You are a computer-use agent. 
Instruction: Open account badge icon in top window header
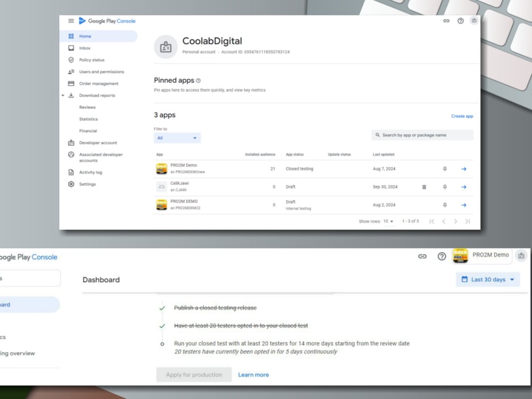[474, 21]
